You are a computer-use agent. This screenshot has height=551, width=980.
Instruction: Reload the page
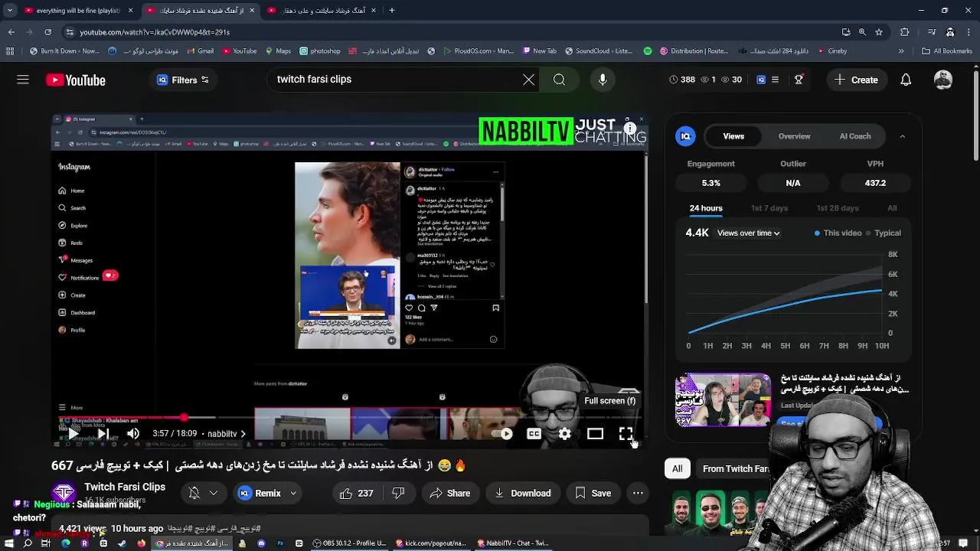click(x=48, y=32)
